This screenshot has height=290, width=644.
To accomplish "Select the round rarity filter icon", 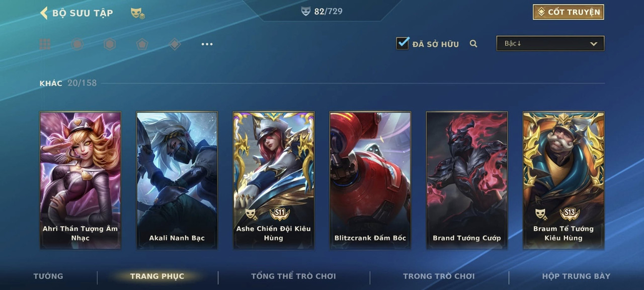I will (77, 44).
